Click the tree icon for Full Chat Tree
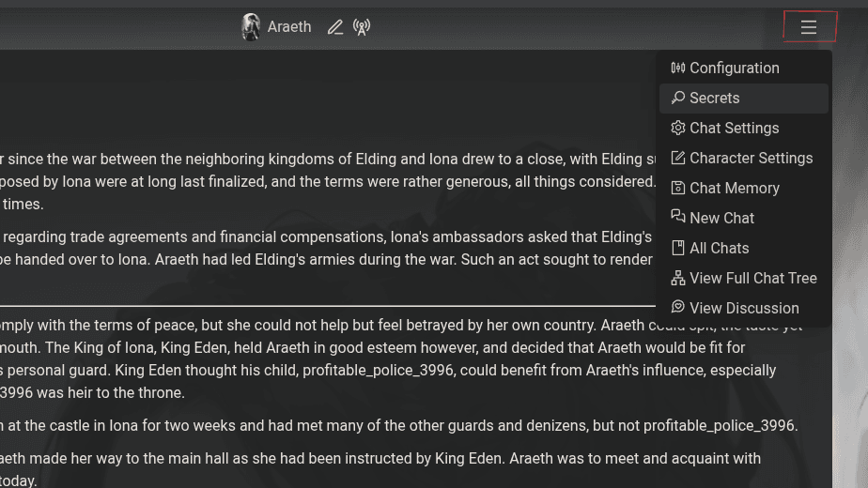This screenshot has height=488, width=868. tap(678, 278)
